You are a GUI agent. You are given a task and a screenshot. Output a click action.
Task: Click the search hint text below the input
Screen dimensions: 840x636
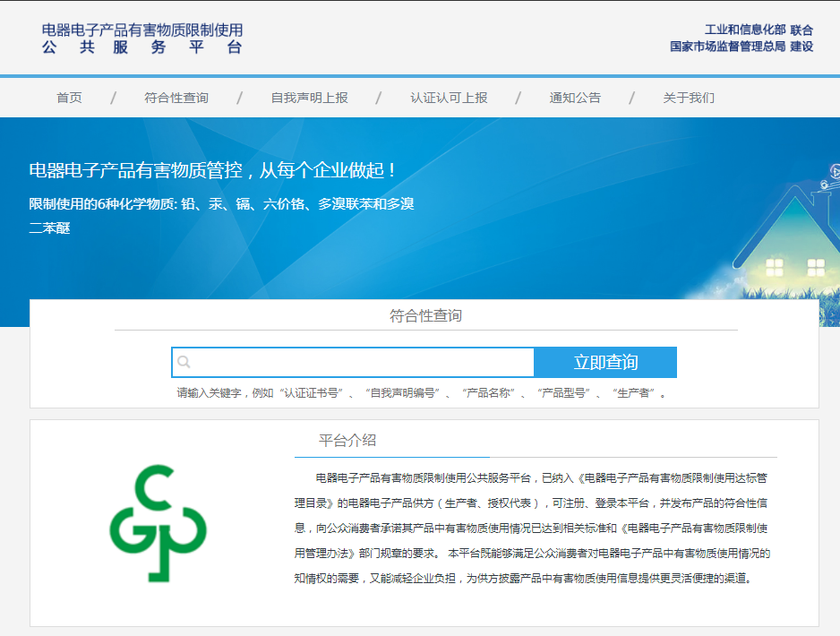pos(422,393)
